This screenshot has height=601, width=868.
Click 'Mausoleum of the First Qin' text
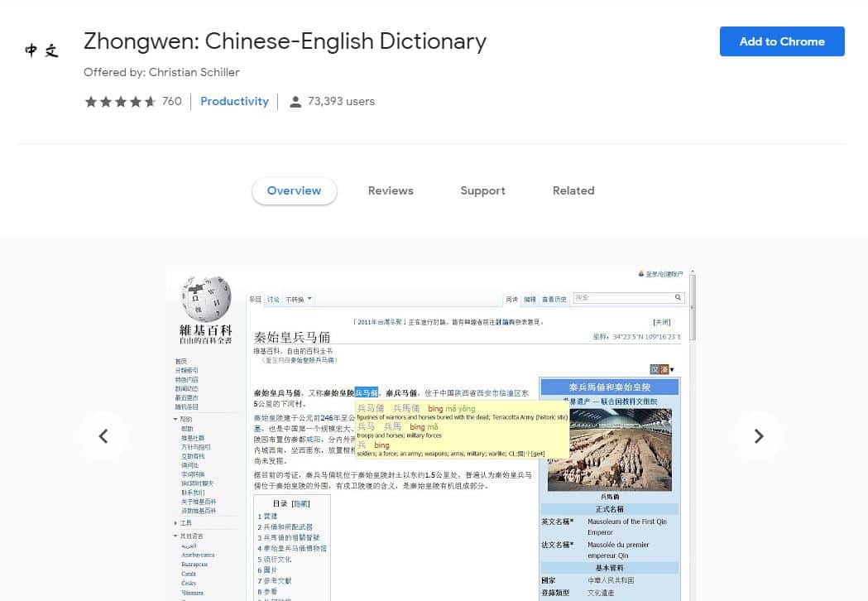pos(627,522)
